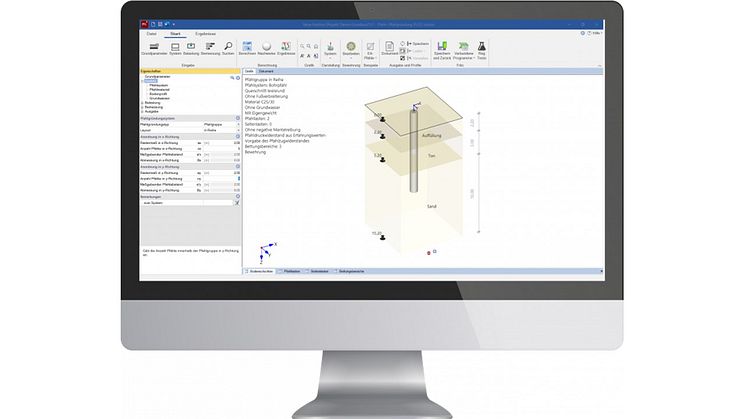This screenshot has height=419, width=746.
Task: Open Grundparameter in the ribbon
Action: pyautogui.click(x=156, y=47)
